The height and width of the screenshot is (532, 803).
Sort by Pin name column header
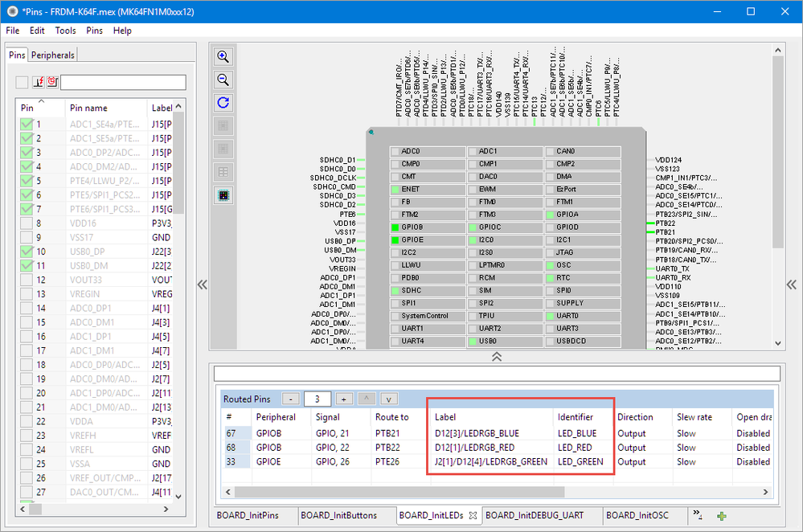coord(107,108)
